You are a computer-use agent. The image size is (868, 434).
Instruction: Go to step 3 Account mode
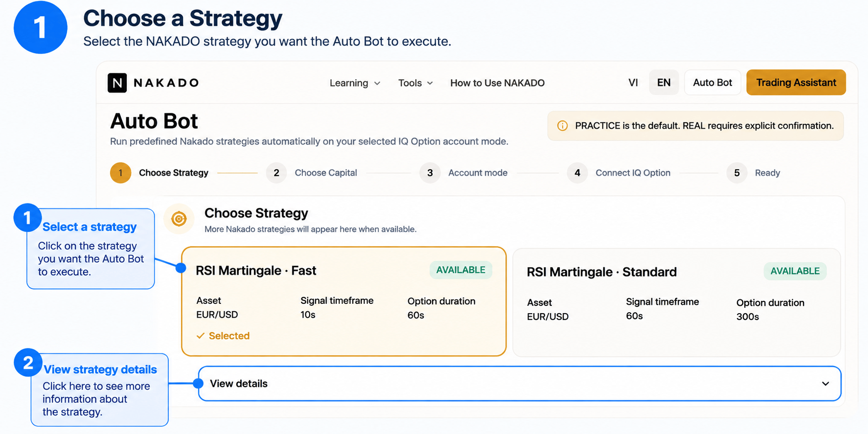coord(464,173)
